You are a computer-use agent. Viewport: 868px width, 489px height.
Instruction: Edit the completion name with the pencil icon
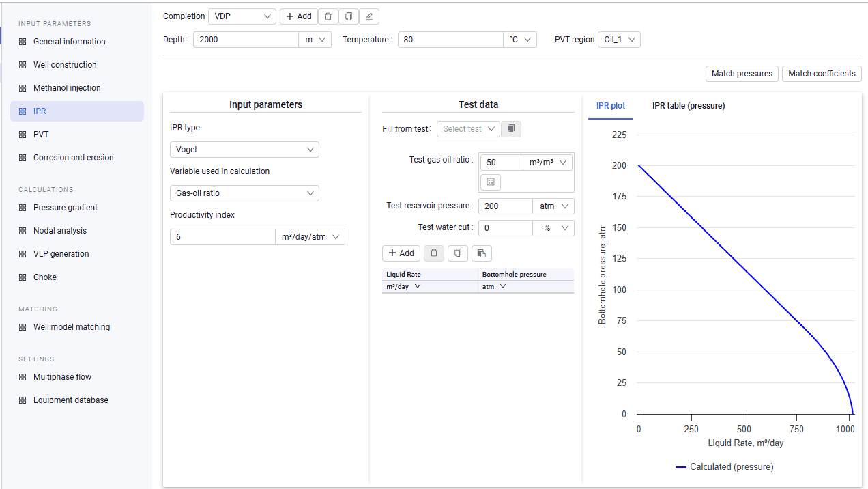(x=369, y=16)
